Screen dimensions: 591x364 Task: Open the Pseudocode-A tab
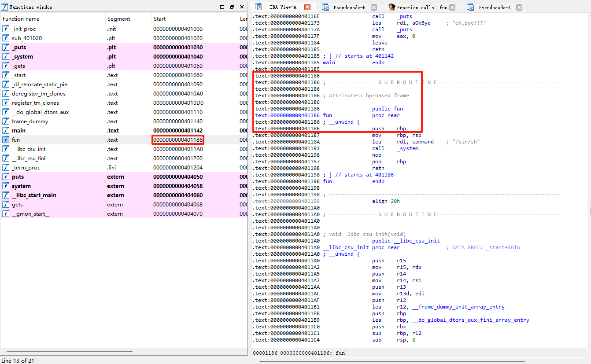(495, 7)
